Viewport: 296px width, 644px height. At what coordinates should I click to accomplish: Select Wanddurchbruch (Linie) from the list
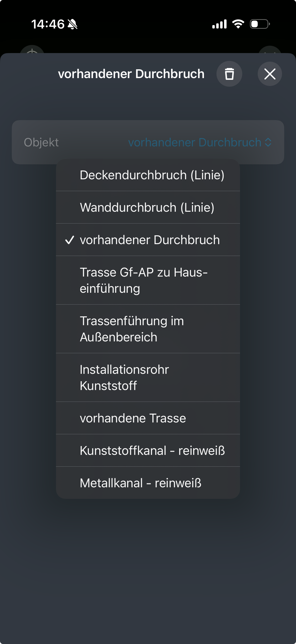[147, 207]
